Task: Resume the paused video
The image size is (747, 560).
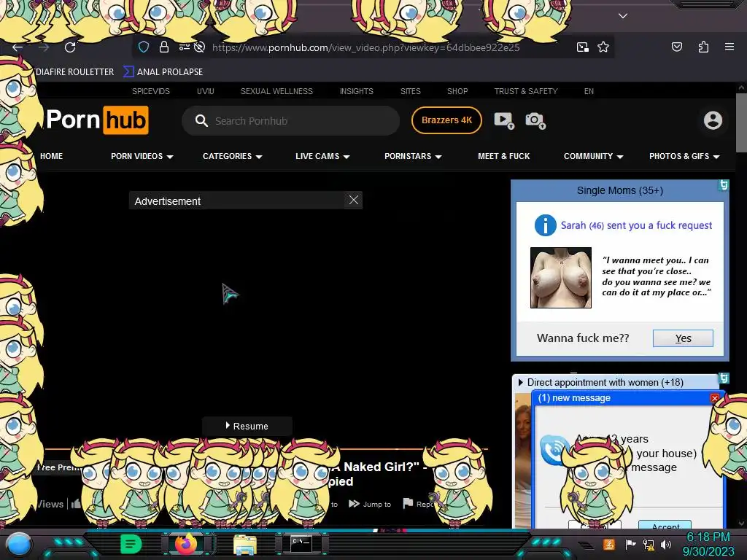Action: tap(247, 426)
